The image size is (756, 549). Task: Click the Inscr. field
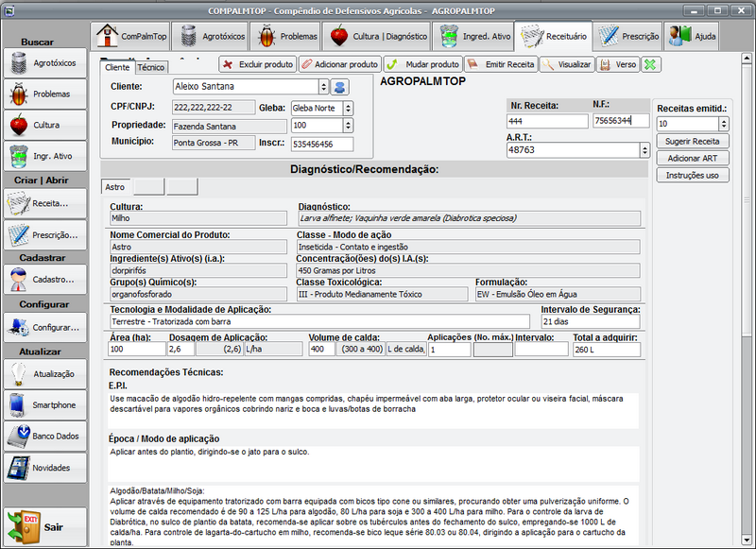pos(322,145)
